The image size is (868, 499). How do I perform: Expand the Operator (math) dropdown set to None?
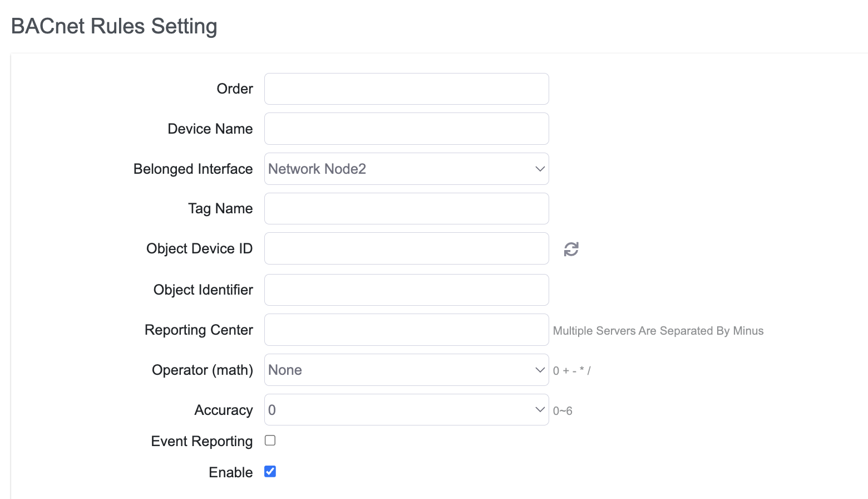coord(407,370)
